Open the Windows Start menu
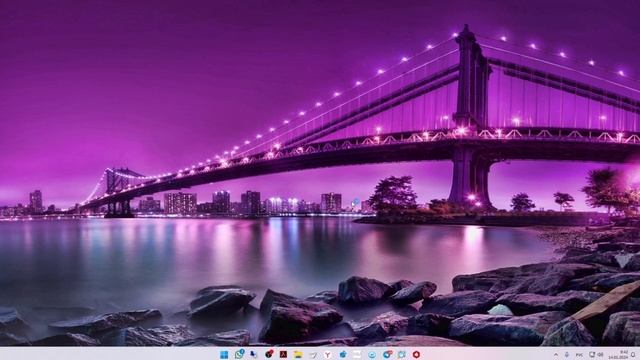This screenshot has height=360, width=640. (224, 354)
